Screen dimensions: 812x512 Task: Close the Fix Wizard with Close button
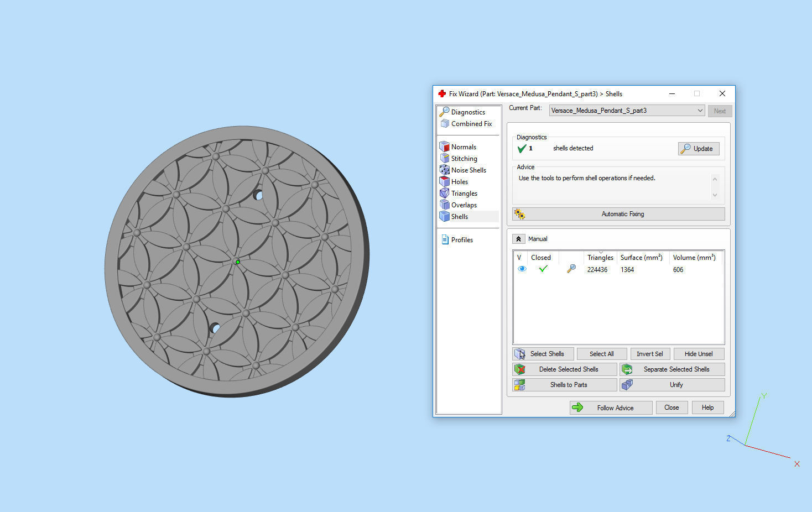click(672, 407)
